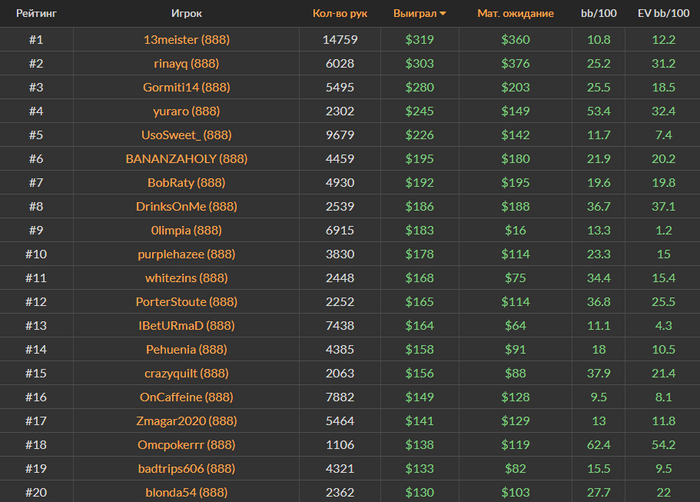Sort by Выиграл column header
700x502 pixels.
[x=419, y=13]
